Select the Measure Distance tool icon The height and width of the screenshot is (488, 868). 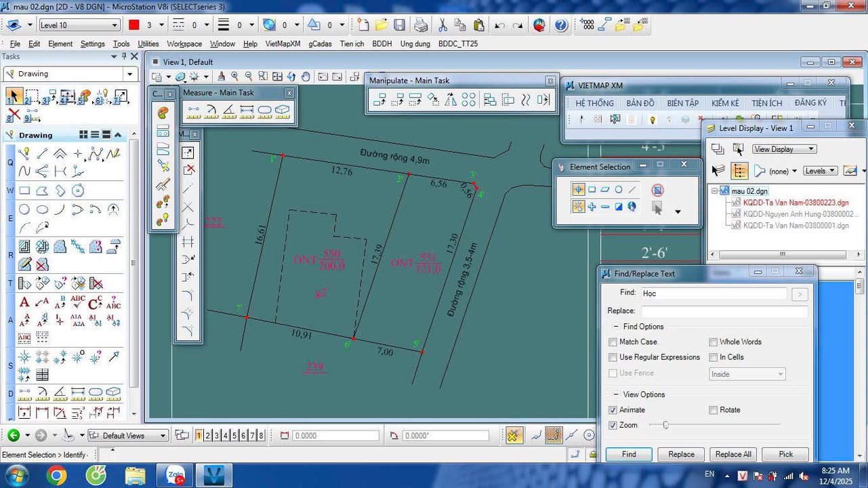[194, 110]
